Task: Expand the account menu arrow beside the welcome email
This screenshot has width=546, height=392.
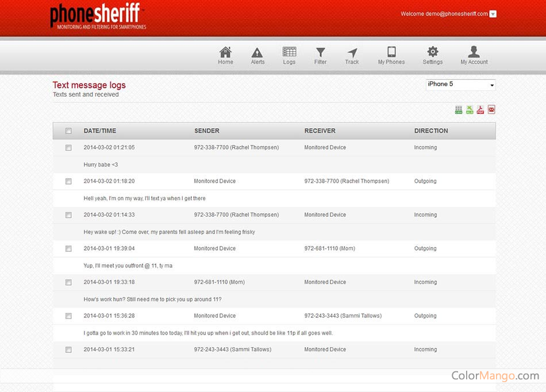Action: click(x=493, y=14)
